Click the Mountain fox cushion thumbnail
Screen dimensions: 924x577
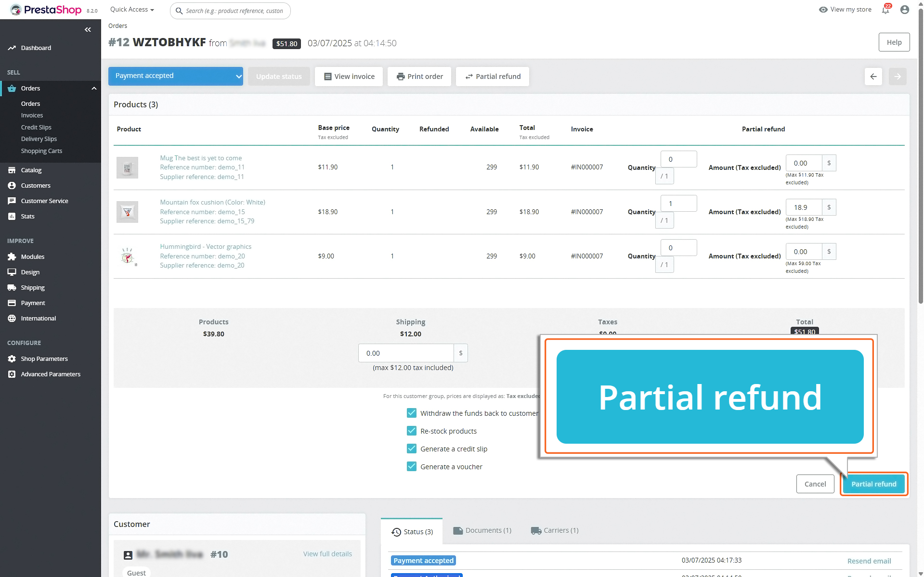tap(127, 212)
